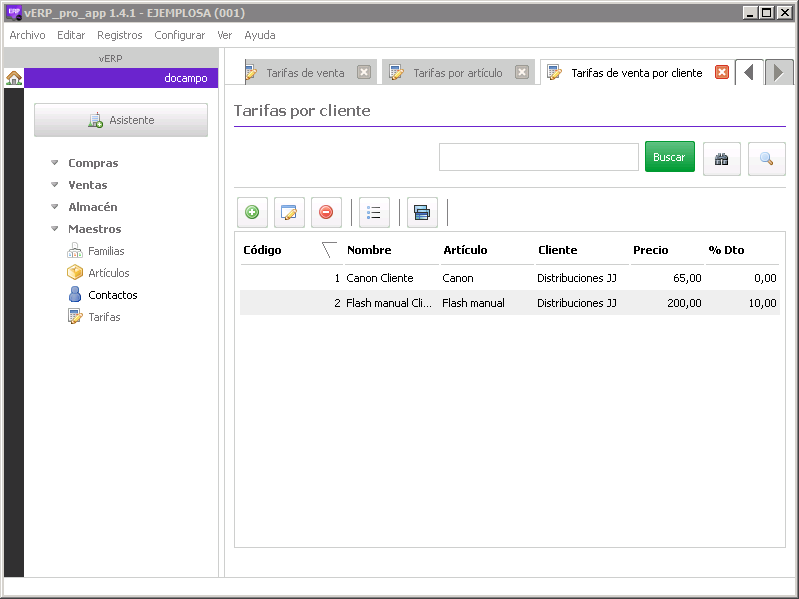Click the home icon in sidebar
799x599 pixels.
14,78
